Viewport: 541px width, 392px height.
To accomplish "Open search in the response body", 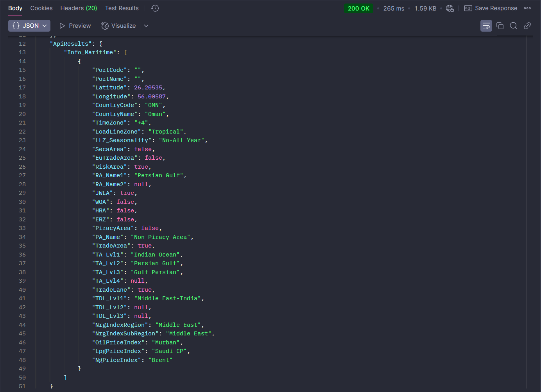I will [514, 26].
